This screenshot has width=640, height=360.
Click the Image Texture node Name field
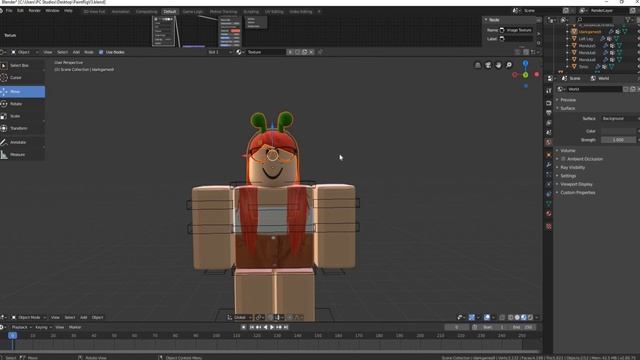pyautogui.click(x=516, y=30)
